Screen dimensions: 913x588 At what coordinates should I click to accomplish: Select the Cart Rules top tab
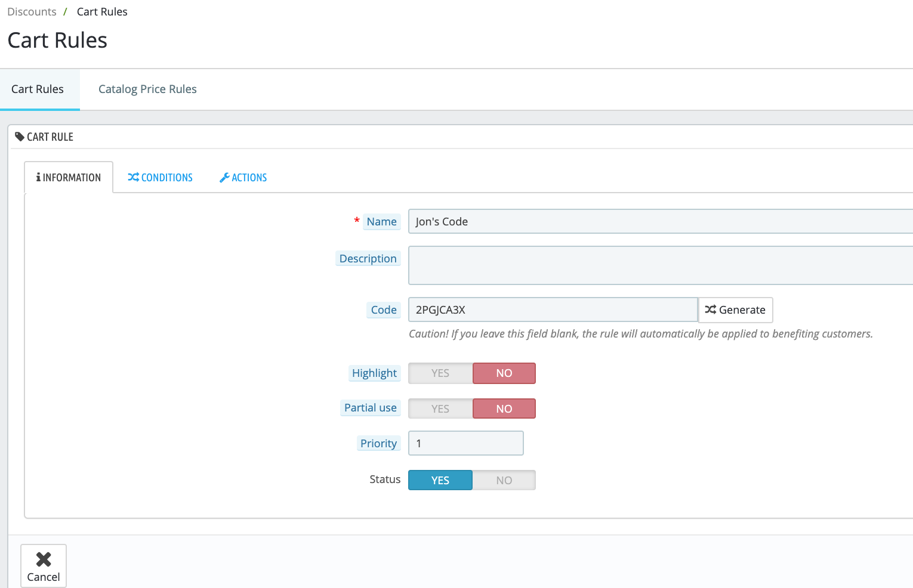[38, 89]
